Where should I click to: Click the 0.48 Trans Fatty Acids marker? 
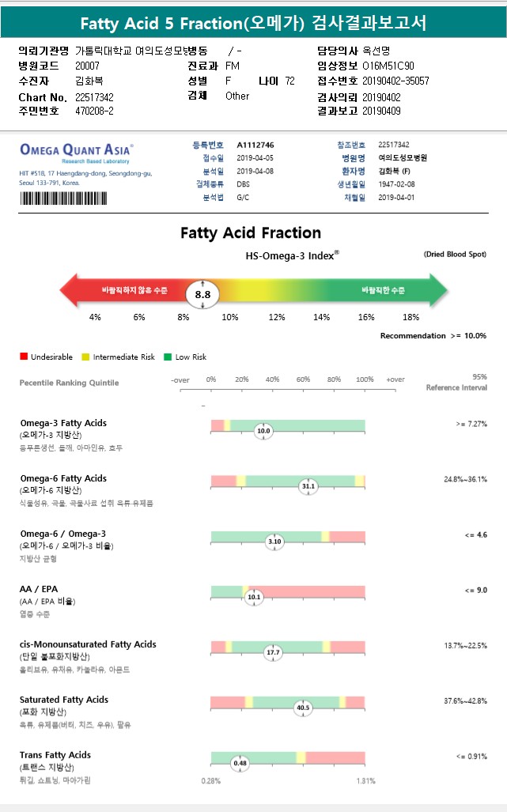pos(239,763)
